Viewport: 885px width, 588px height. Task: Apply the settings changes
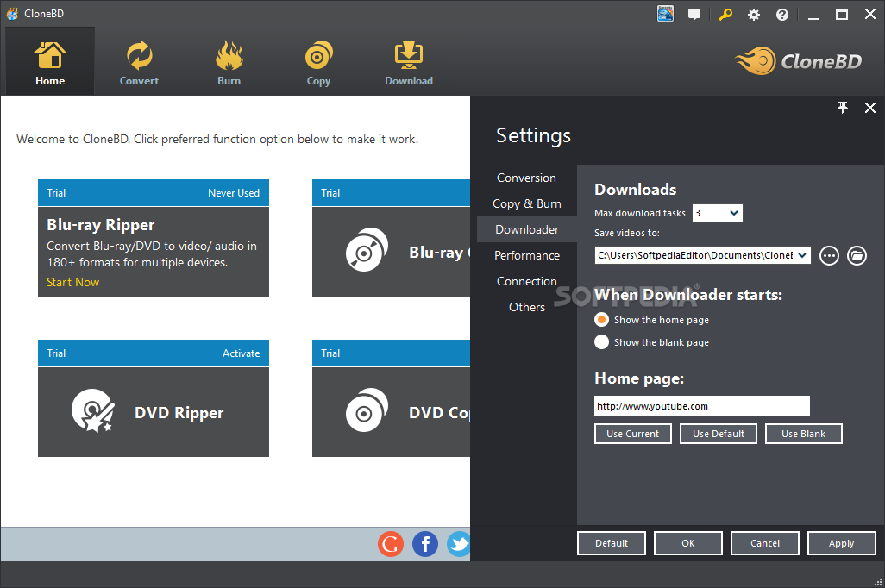tap(842, 543)
